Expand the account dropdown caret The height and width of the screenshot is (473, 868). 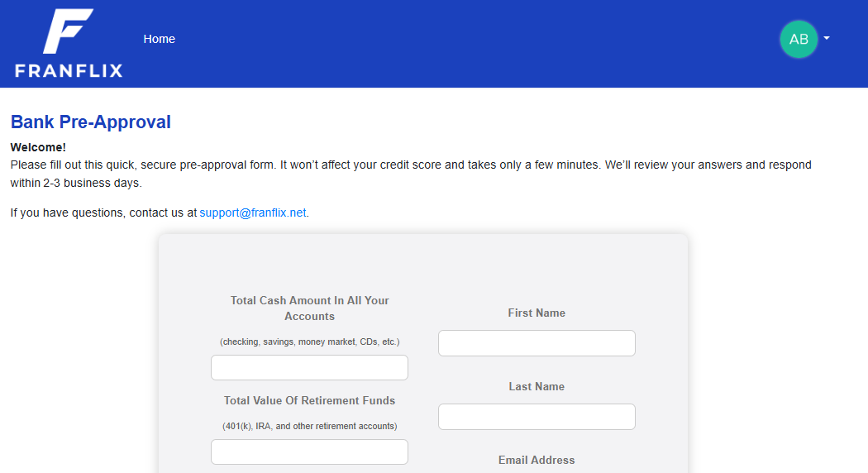pos(827,38)
